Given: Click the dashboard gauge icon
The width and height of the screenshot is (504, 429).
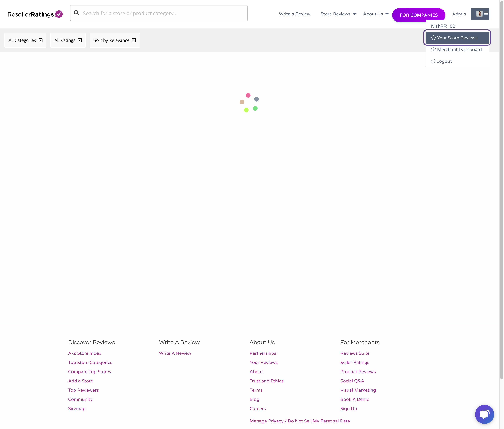Looking at the screenshot, I should 433,50.
